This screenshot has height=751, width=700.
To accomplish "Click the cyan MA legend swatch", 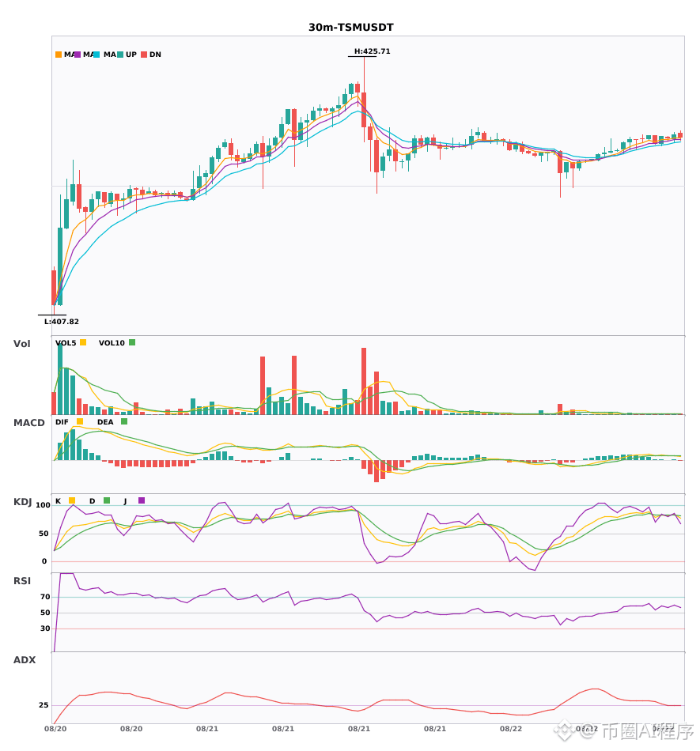I will (96, 55).
